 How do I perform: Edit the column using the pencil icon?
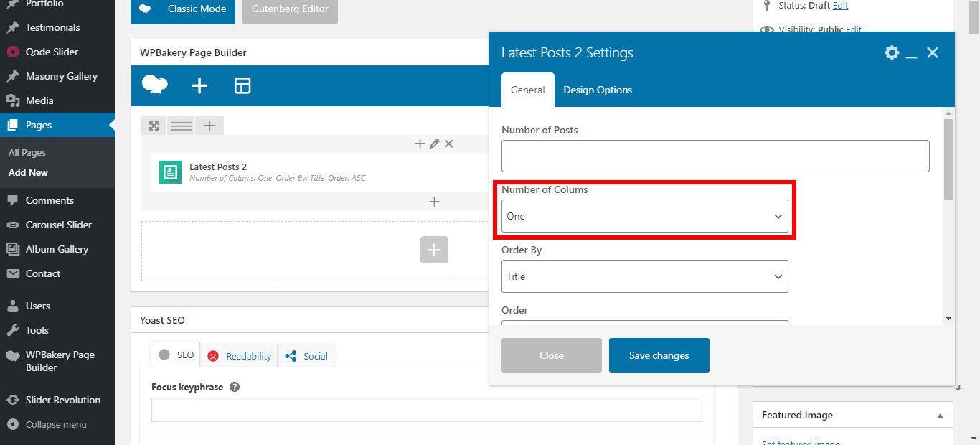[434, 144]
